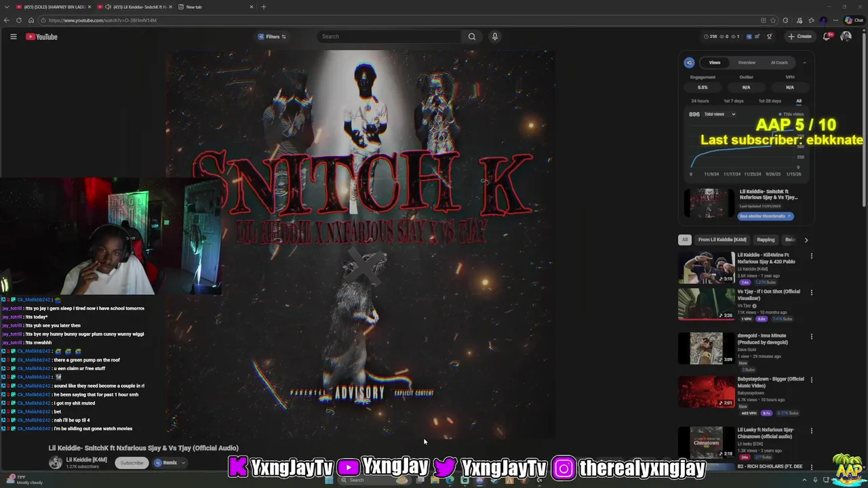Open options for the Bigger video
Screen dimensions: 868x488
tap(811, 380)
